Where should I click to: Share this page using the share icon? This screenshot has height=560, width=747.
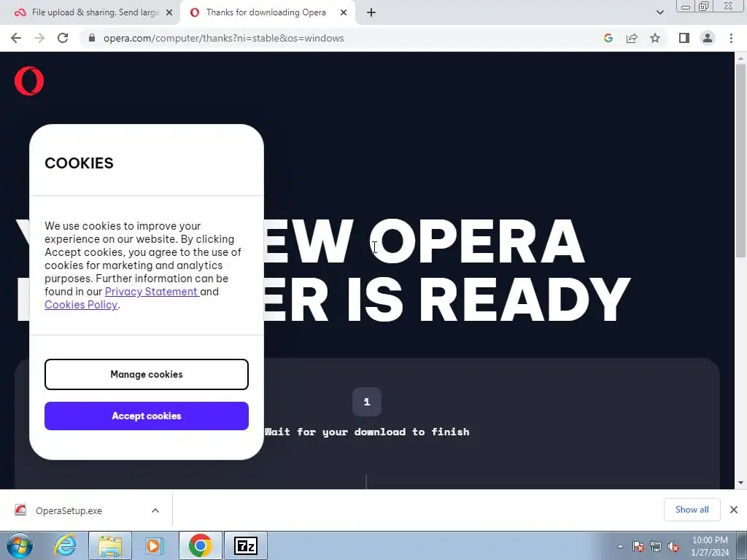pos(632,38)
